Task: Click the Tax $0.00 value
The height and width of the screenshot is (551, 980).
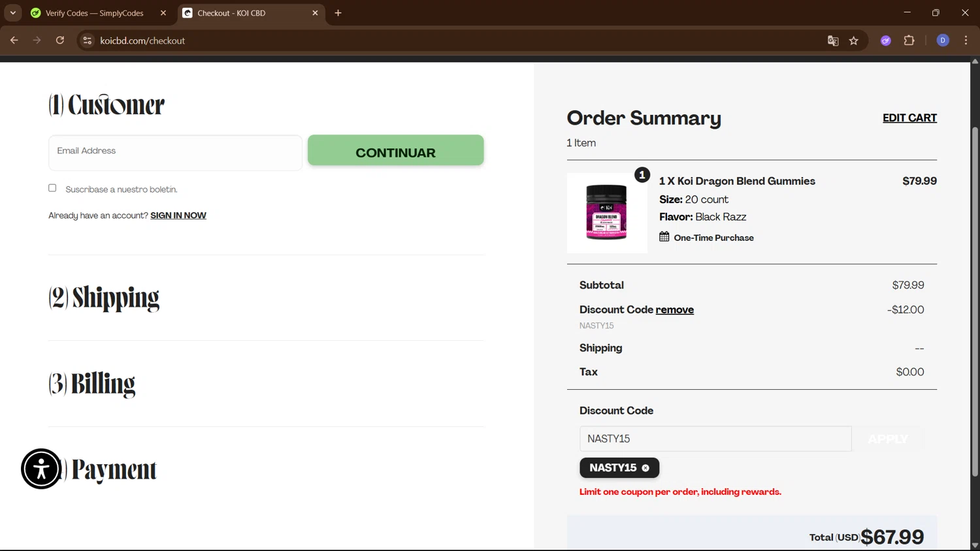Action: tap(910, 372)
